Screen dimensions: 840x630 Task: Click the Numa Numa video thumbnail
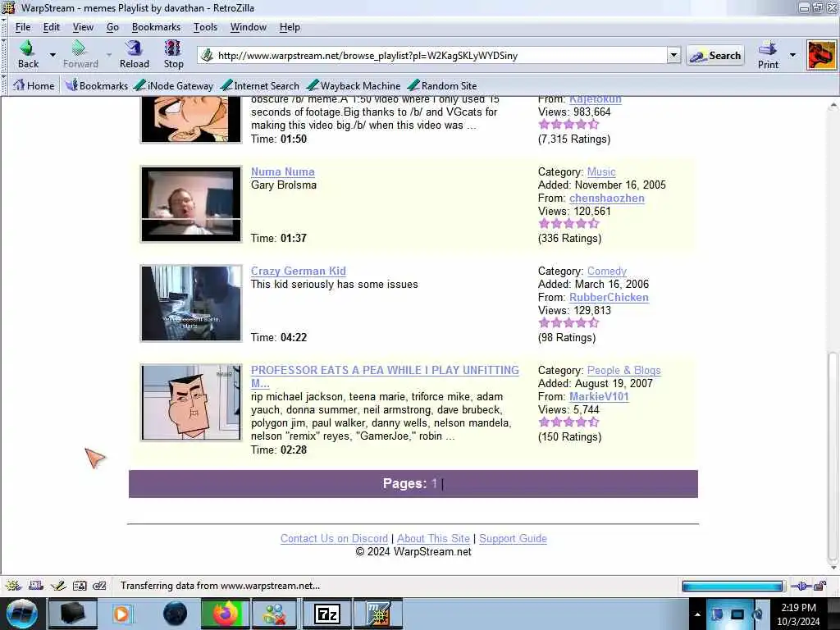click(x=191, y=204)
